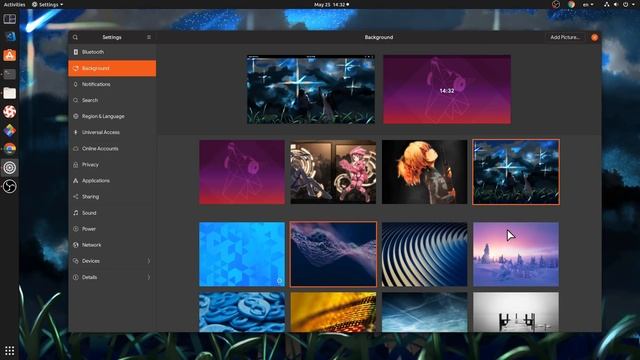Click the Universal Access icon
The image size is (640, 360).
coord(76,132)
